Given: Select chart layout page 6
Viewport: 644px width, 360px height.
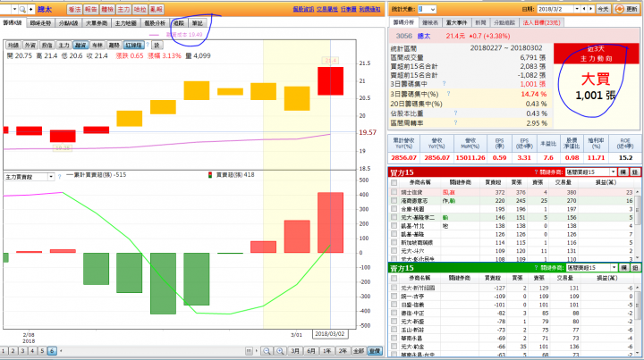Looking at the screenshot, I should pyautogui.click(x=52, y=351).
